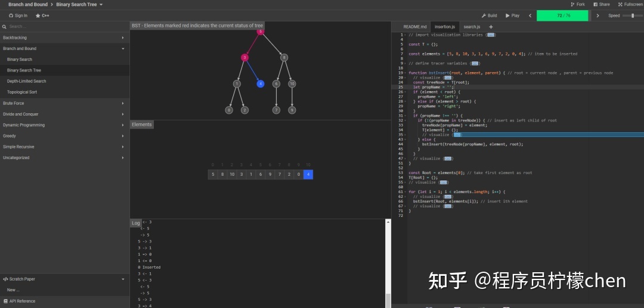Start playback with the Play button
Image resolution: width=644 pixels, height=308 pixels.
(513, 15)
